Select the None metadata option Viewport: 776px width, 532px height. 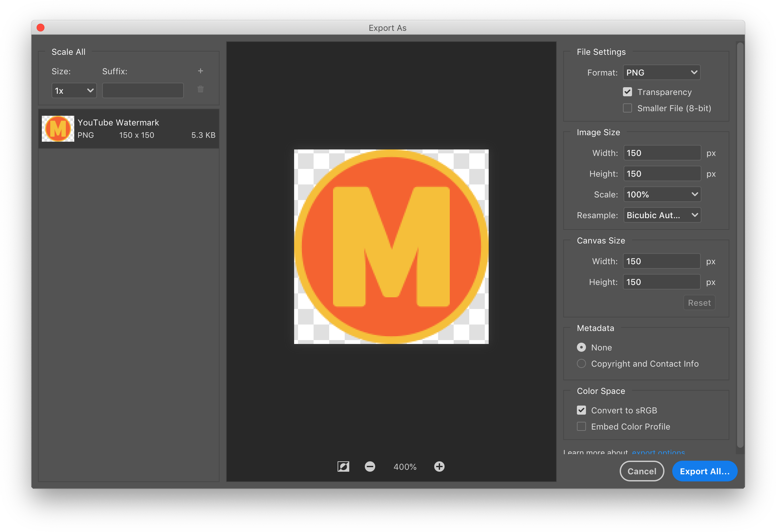point(581,348)
